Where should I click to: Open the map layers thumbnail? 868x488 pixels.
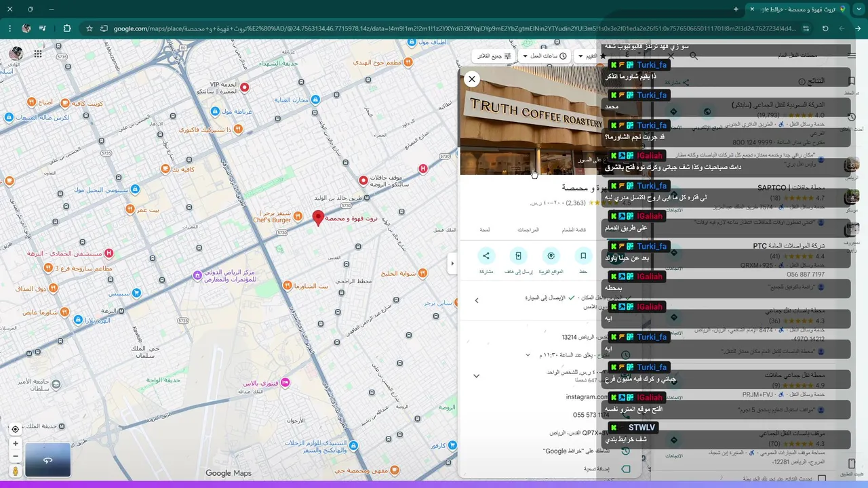pyautogui.click(x=47, y=460)
